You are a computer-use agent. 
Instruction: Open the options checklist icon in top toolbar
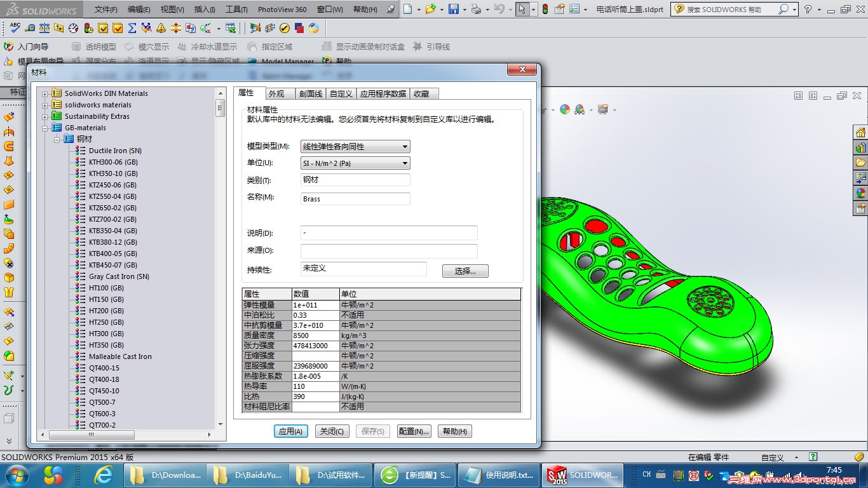[x=574, y=9]
